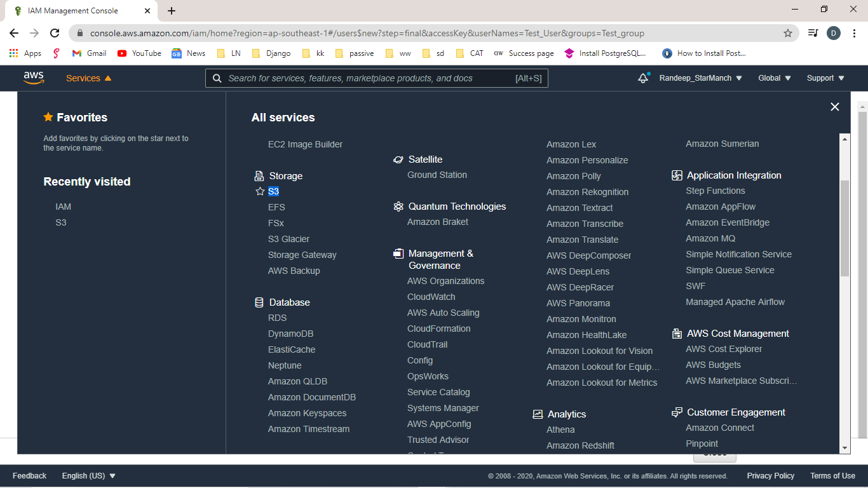Open the Apps shortcut in bookmarks bar
Screen dimensions: 868x488
click(x=25, y=53)
